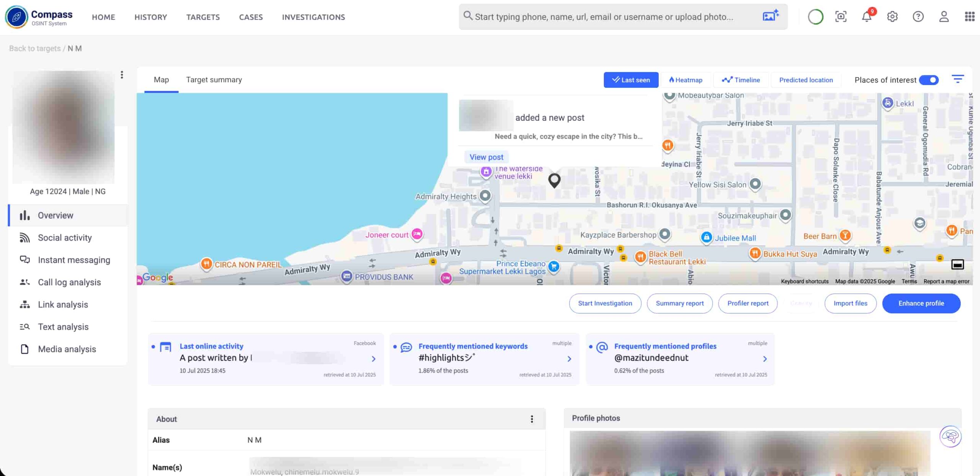Click the AI assistant brain icon
The height and width of the screenshot is (476, 980).
coord(950,436)
